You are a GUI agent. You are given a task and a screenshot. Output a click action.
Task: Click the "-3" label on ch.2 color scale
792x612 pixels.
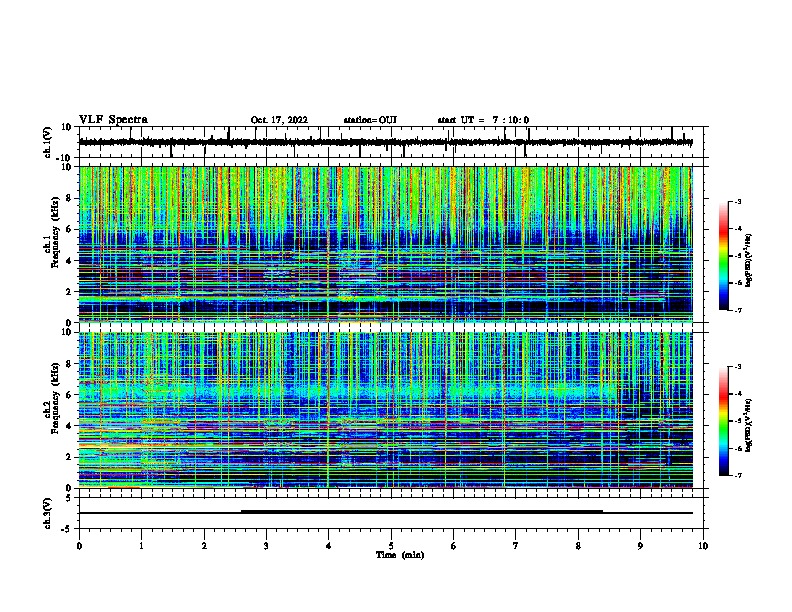737,367
